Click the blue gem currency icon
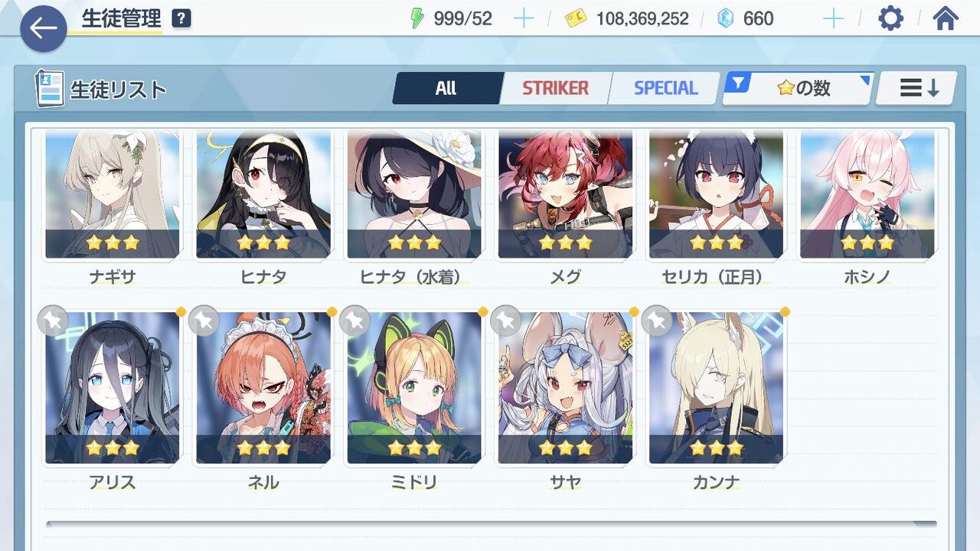Viewport: 980px width, 551px height. pyautogui.click(x=725, y=18)
